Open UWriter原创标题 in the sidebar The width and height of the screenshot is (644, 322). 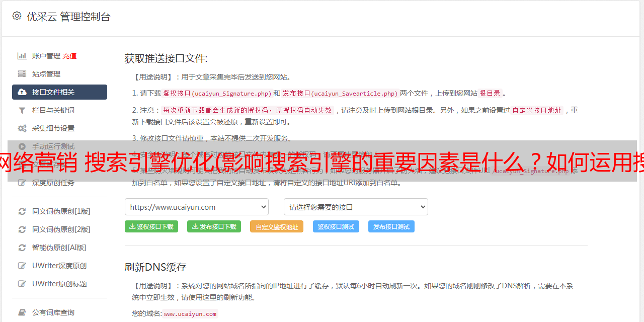pyautogui.click(x=59, y=284)
